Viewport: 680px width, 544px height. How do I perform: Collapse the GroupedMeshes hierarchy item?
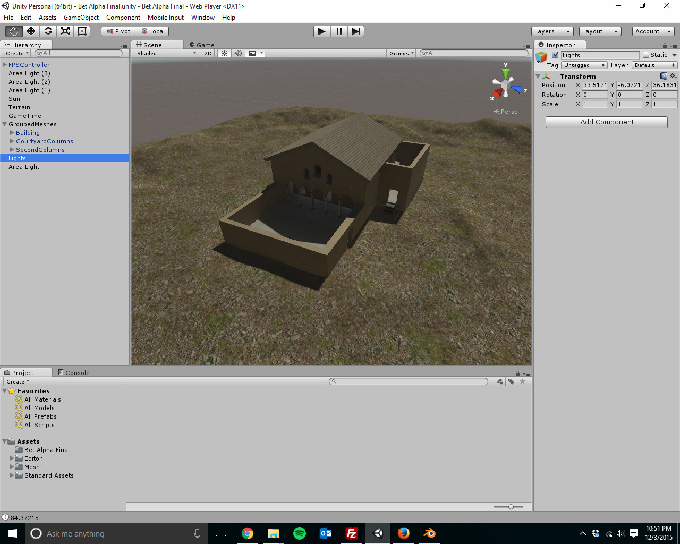click(4, 124)
